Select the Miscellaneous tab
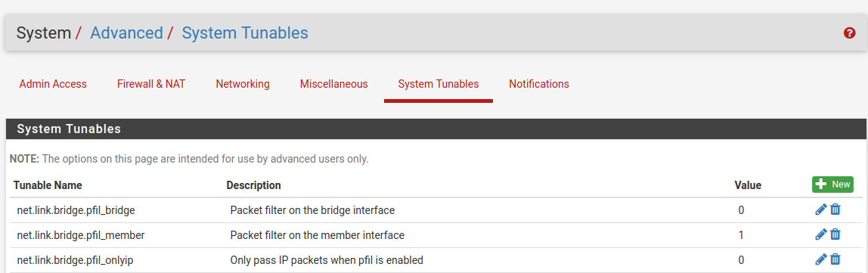The width and height of the screenshot is (868, 273). (x=333, y=84)
